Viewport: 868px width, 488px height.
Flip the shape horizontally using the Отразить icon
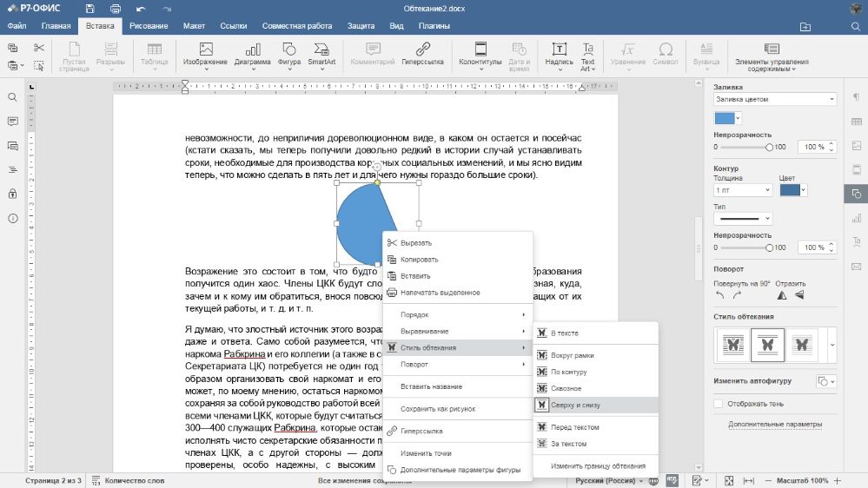click(782, 295)
